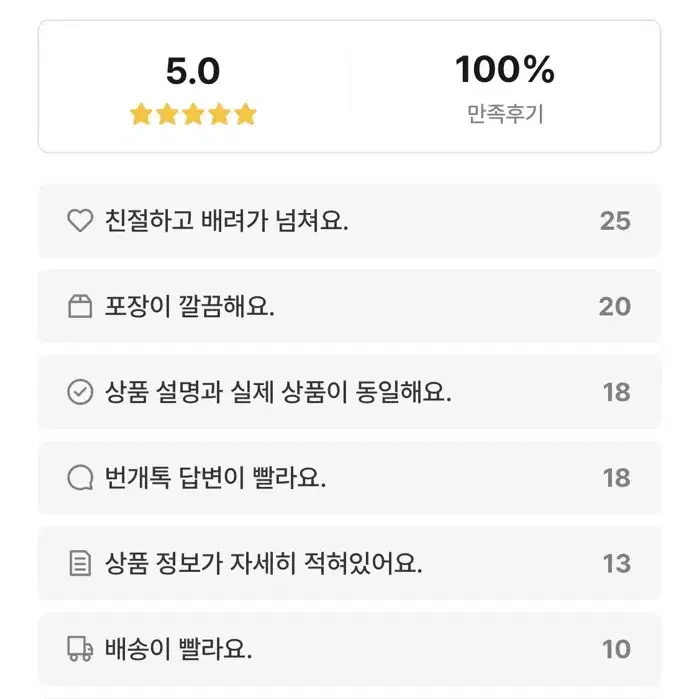Click the heart icon beside 친절하고 배려가 넘쳐요

click(80, 220)
